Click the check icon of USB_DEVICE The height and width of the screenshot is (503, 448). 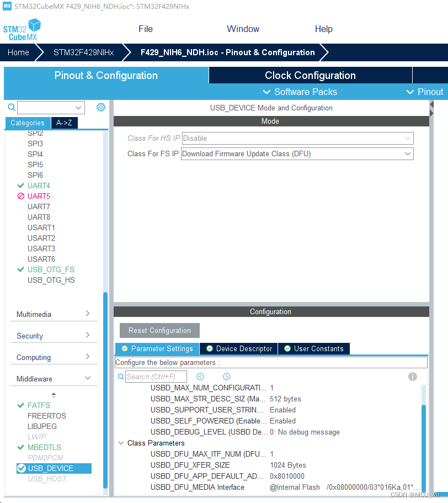(x=22, y=468)
